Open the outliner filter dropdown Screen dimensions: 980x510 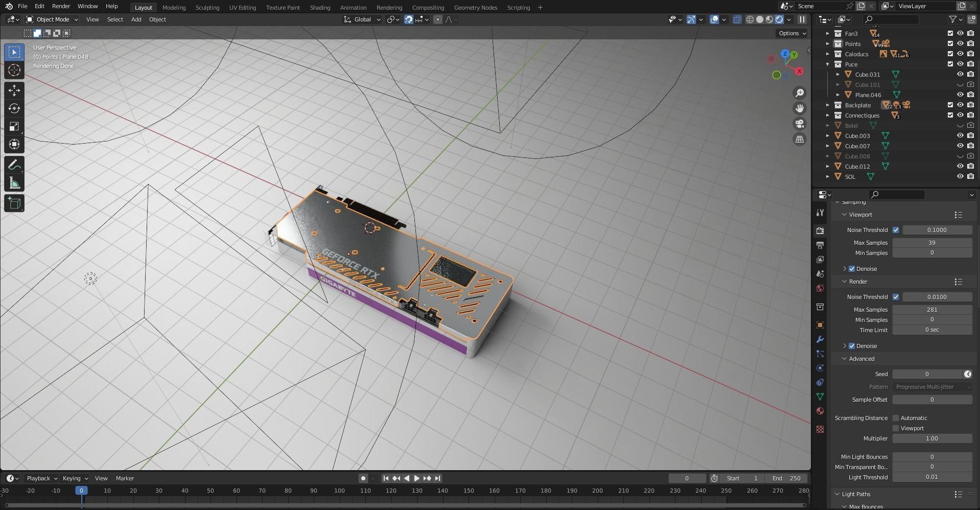tap(956, 19)
